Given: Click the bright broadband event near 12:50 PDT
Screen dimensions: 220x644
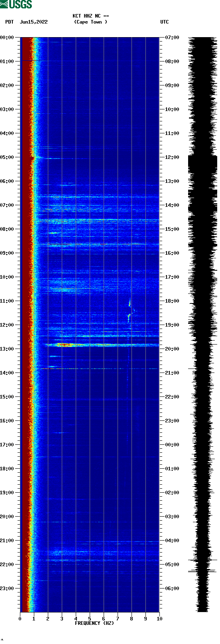Looking at the screenshot, I should [x=102, y=345].
